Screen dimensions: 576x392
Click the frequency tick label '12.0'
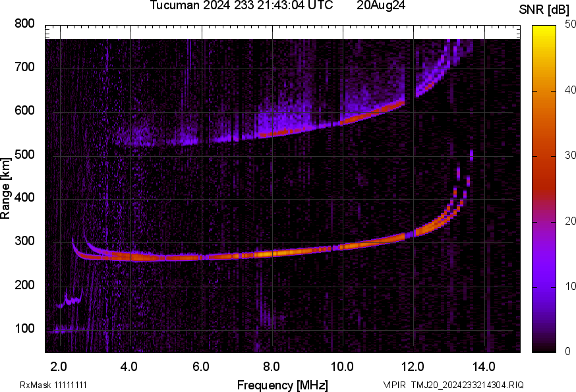413,367
